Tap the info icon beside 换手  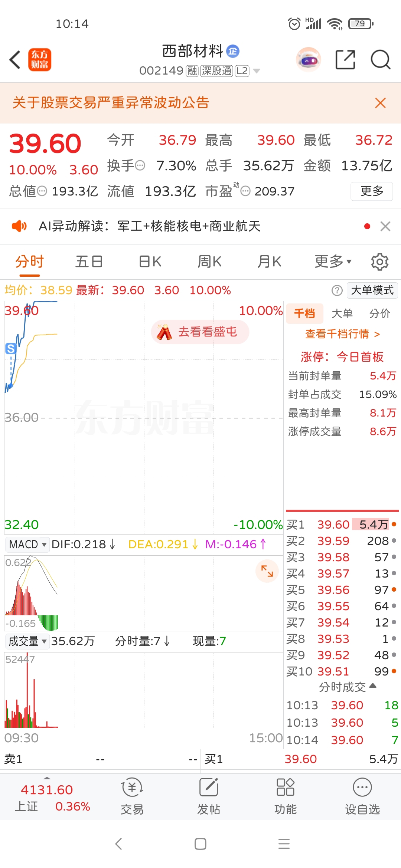140,165
